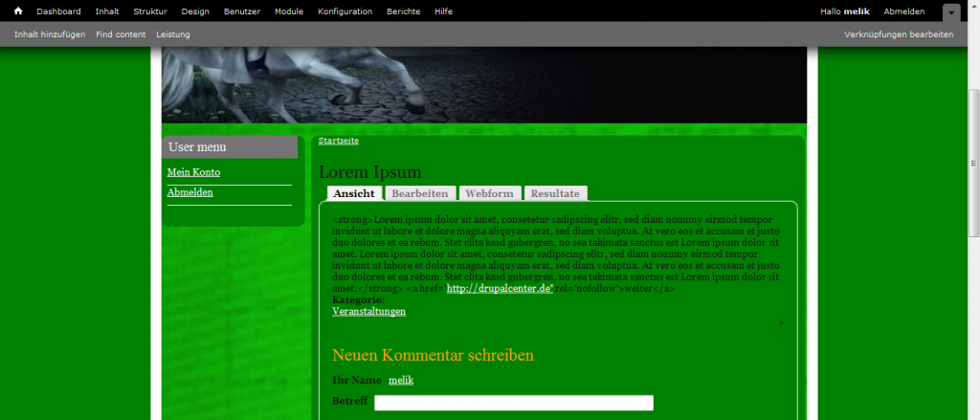
Task: Open the Design menu item
Action: (195, 11)
